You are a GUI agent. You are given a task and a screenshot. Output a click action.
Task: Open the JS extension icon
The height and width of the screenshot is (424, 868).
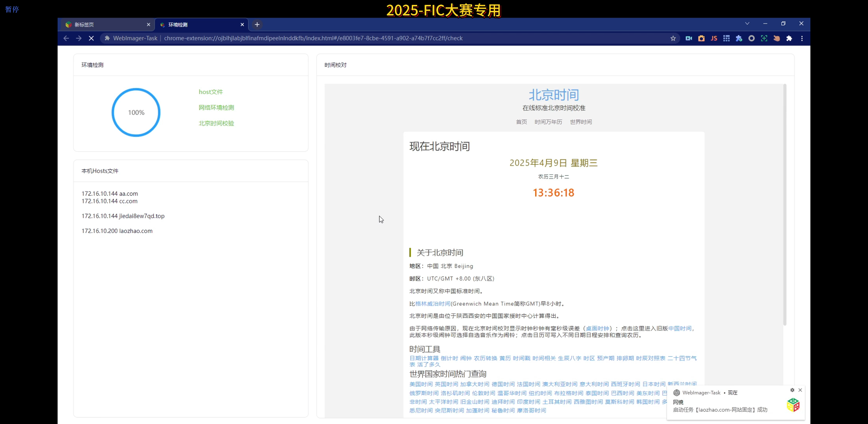point(714,39)
